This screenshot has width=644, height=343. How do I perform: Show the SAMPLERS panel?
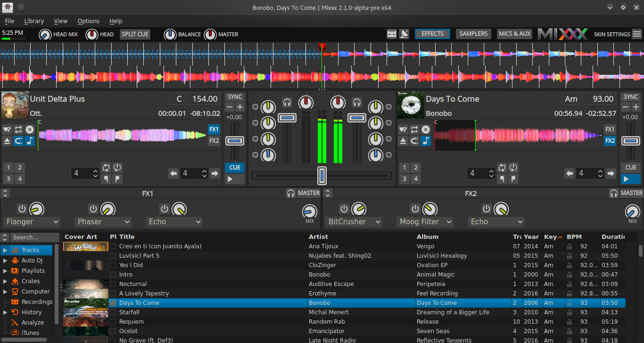pos(473,34)
